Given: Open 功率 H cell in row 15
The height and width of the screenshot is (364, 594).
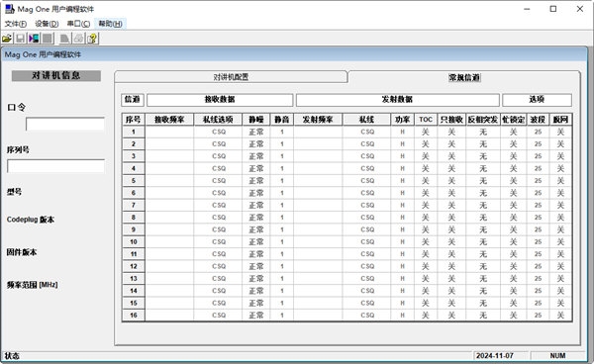Looking at the screenshot, I should coord(402,303).
